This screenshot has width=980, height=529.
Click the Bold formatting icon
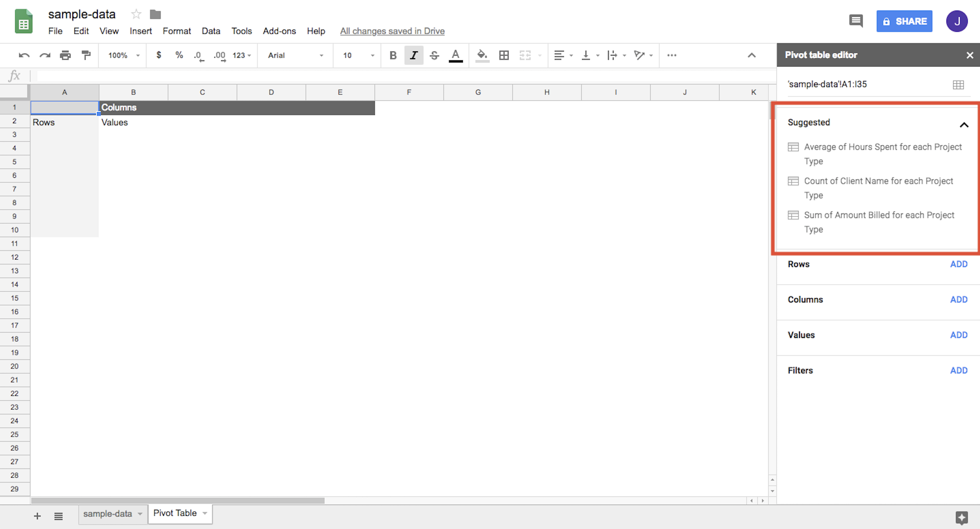click(x=392, y=55)
